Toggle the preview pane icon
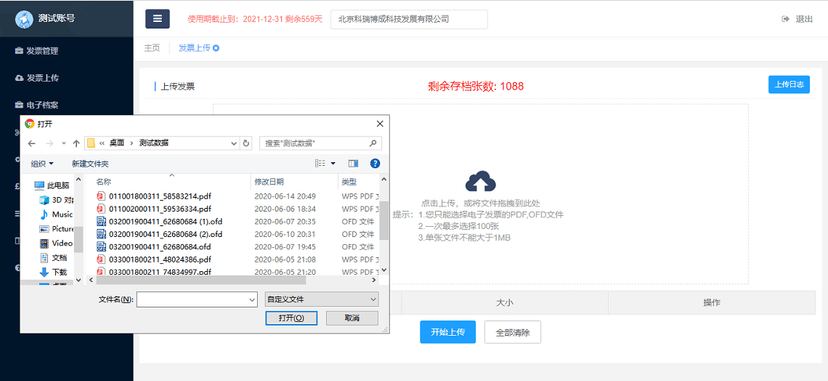This screenshot has height=381, width=828. click(353, 164)
